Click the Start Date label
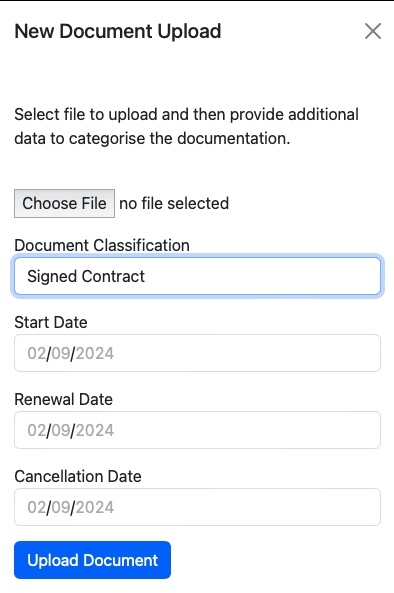The width and height of the screenshot is (394, 593). [51, 323]
